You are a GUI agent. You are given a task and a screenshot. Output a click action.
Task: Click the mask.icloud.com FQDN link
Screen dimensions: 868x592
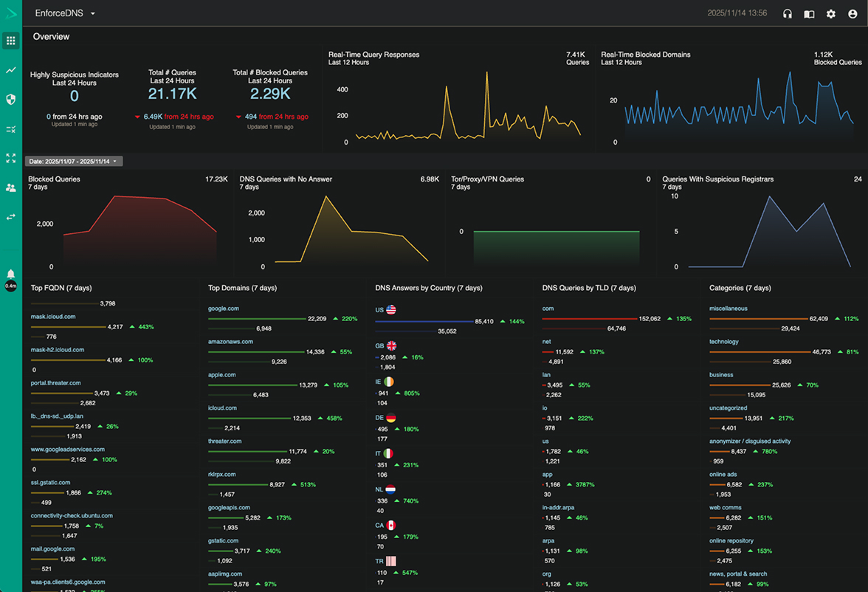coord(53,317)
